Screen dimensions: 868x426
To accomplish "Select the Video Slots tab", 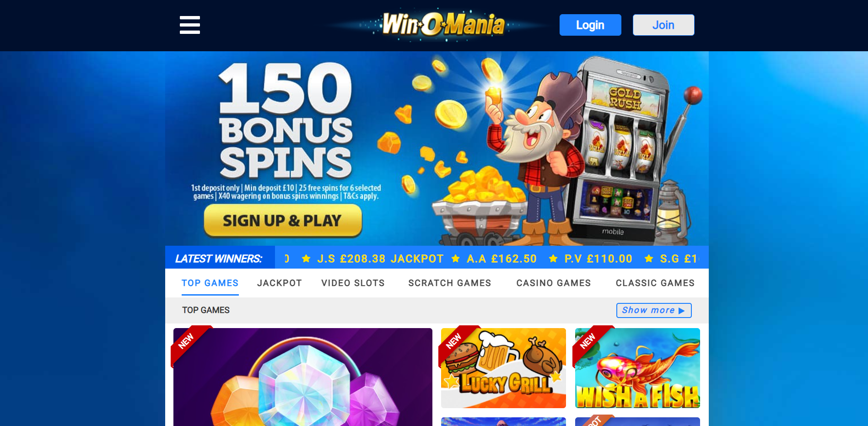I will (353, 283).
